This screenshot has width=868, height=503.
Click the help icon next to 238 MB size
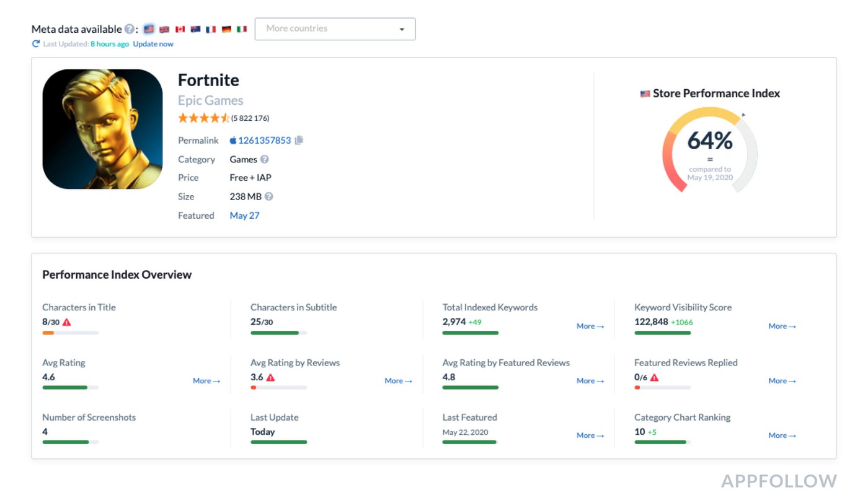point(269,196)
